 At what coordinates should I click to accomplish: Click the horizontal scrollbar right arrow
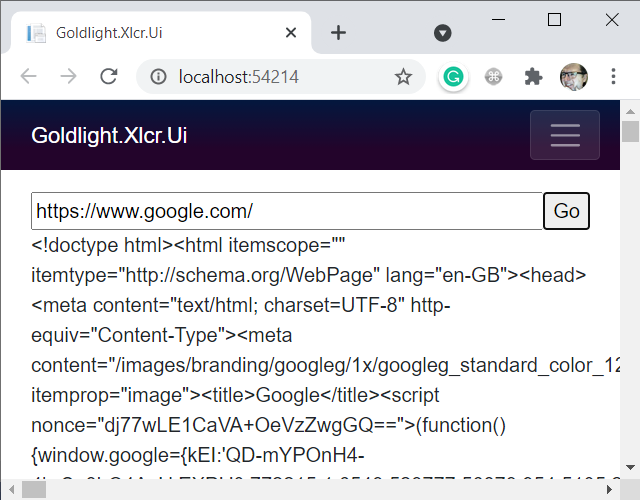(609, 489)
